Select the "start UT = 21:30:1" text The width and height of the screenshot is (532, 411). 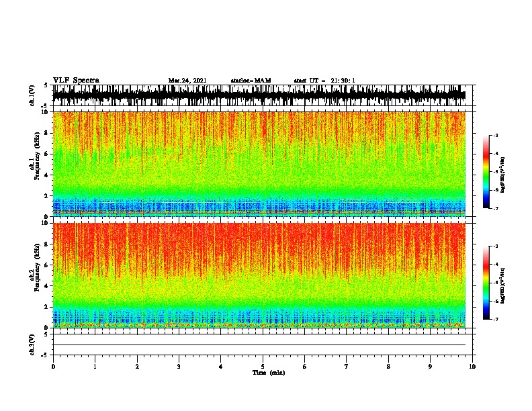[x=324, y=81]
